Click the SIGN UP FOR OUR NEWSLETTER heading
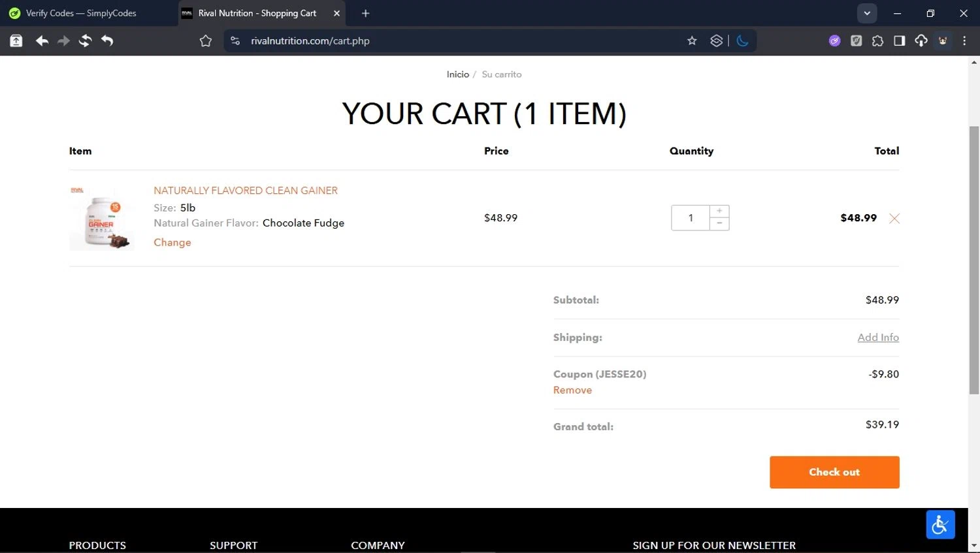 [x=714, y=545]
